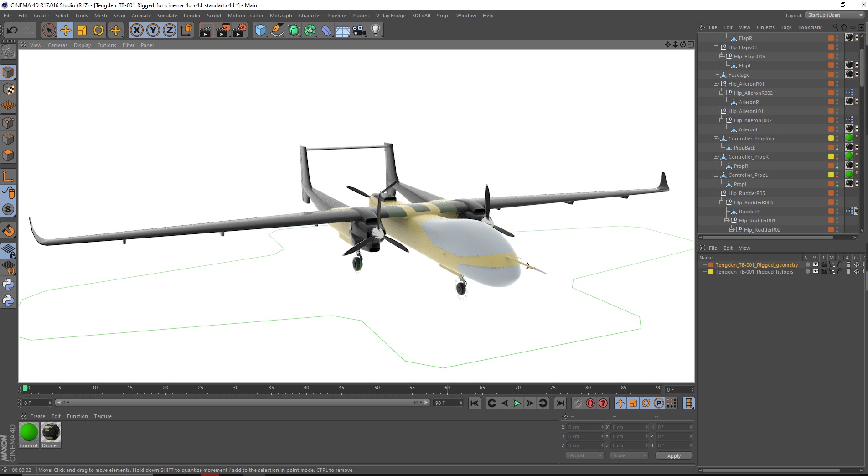The height and width of the screenshot is (476, 868).
Task: Toggle solo for Tengden_TB-001_Rigged_helpers layer
Action: [x=807, y=272]
